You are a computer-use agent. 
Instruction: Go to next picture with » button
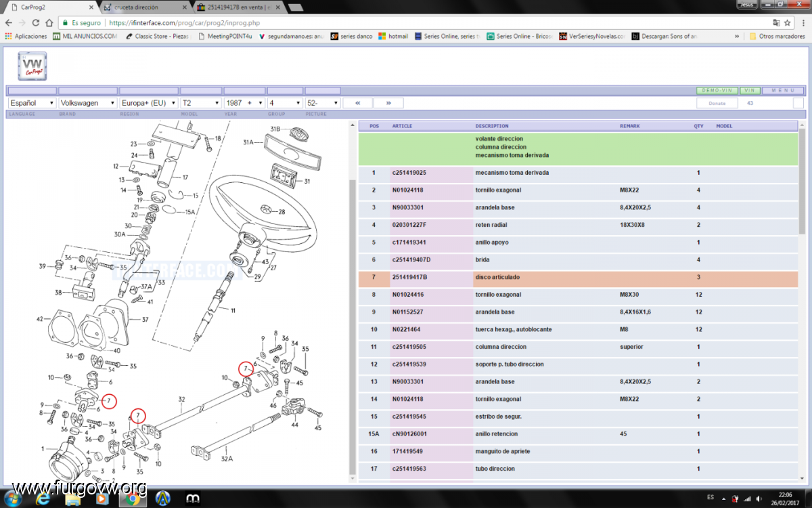(x=388, y=103)
